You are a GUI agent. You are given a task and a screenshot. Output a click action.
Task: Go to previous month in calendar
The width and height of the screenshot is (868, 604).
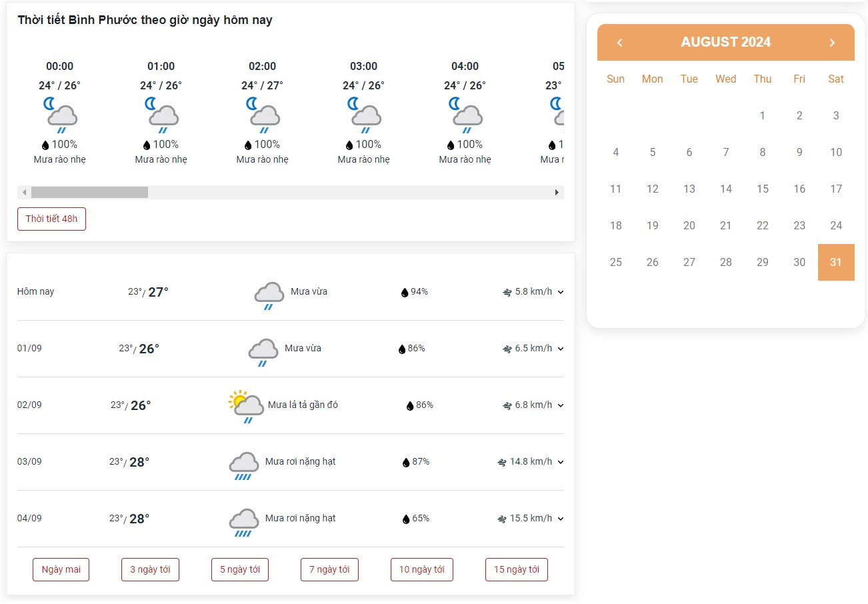[x=620, y=43]
